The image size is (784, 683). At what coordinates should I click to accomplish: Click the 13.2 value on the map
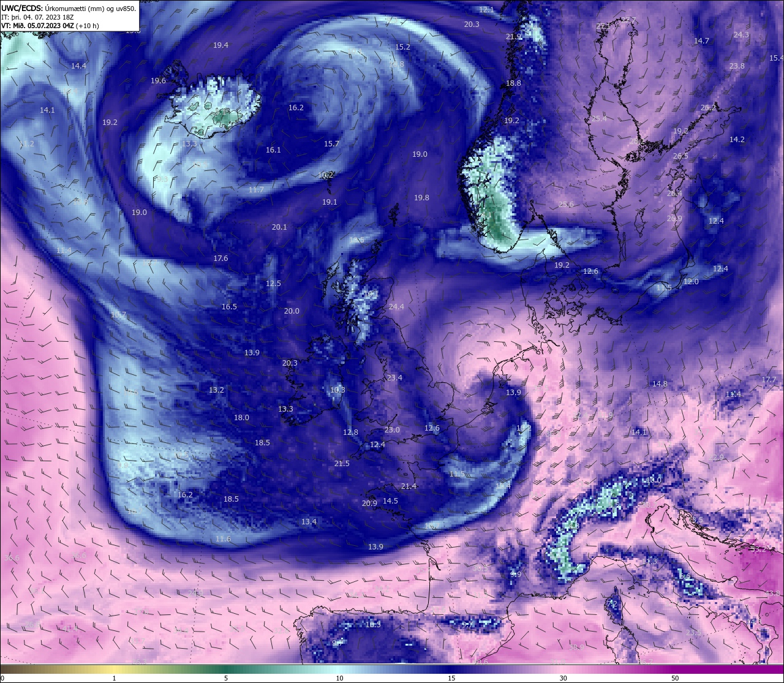[x=216, y=390]
